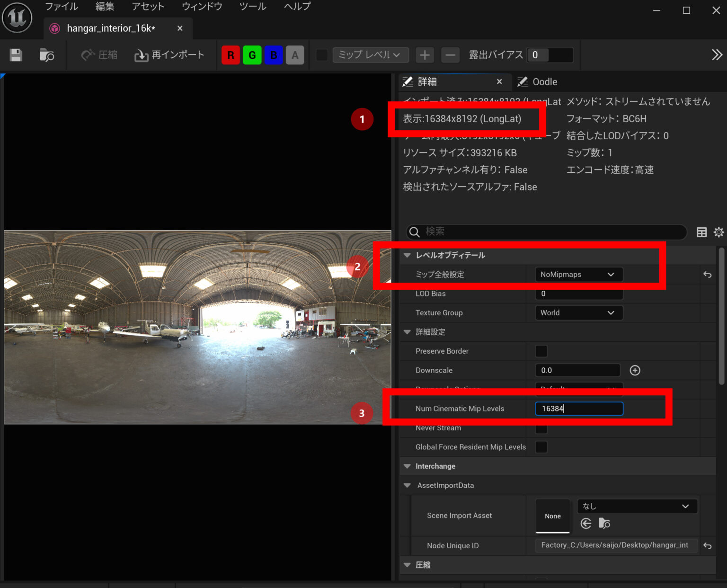The width and height of the screenshot is (727, 588).
Task: Open the details panel settings gear
Action: tap(719, 232)
